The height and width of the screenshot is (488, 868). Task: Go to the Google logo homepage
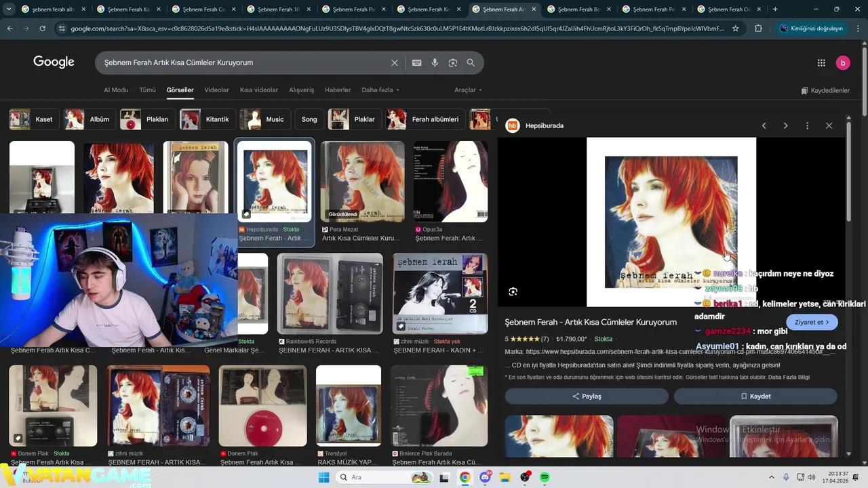pos(54,62)
